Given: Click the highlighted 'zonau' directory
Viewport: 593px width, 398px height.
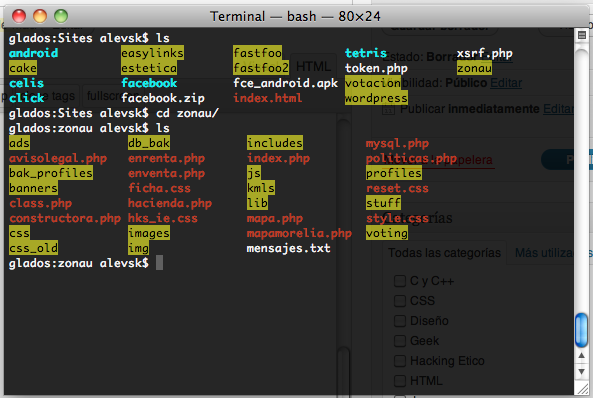Looking at the screenshot, I should pyautogui.click(x=474, y=68).
